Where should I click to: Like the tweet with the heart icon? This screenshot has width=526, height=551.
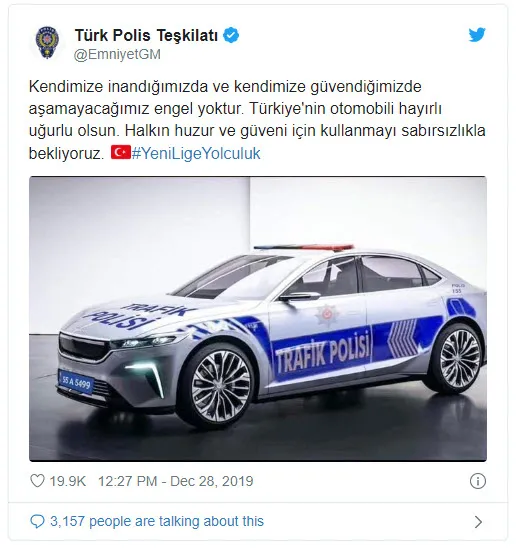(x=37, y=481)
